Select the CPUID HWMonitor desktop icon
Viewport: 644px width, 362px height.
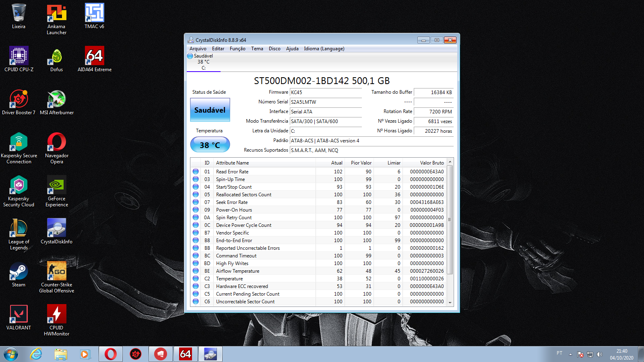click(x=57, y=321)
